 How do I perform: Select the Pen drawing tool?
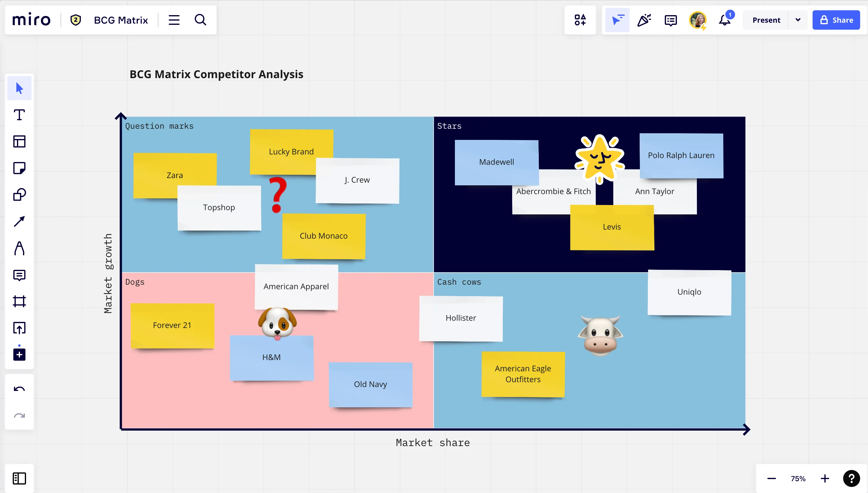(x=19, y=248)
